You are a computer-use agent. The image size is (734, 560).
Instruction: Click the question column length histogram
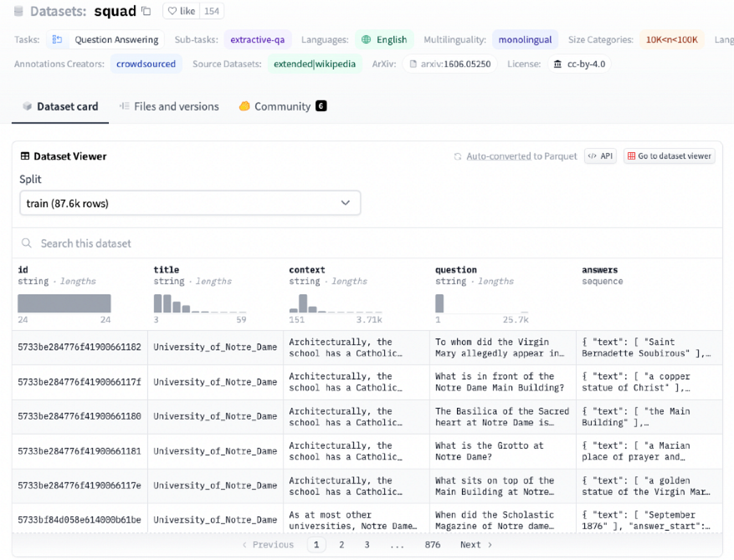tap(482, 304)
